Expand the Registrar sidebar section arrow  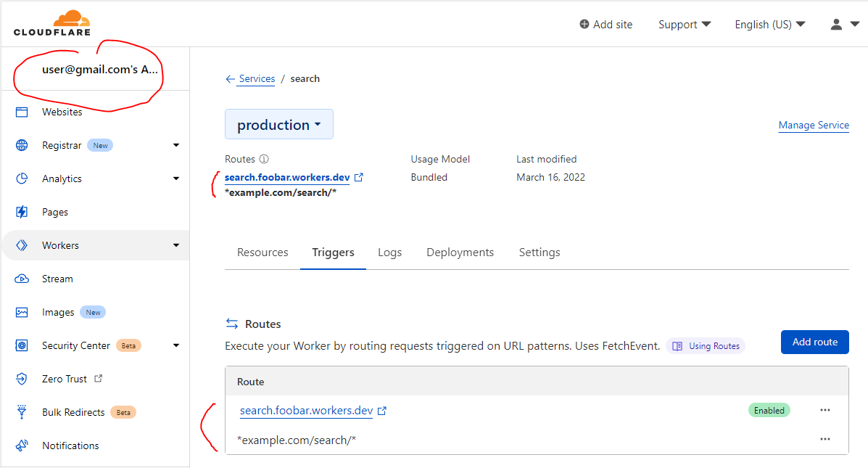176,145
